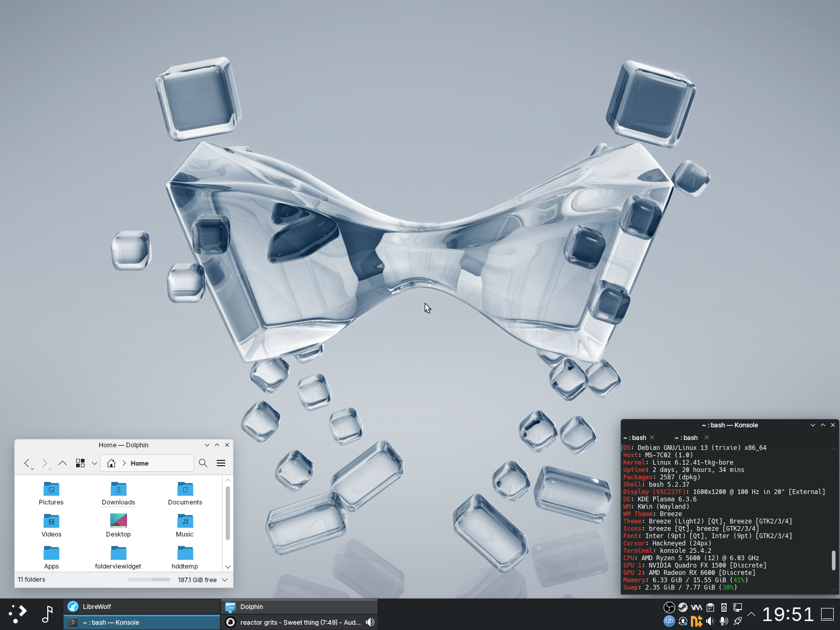Screen dimensions: 840x630
Task: Click the Konsole vertical scrollbar handle
Action: pos(834,560)
